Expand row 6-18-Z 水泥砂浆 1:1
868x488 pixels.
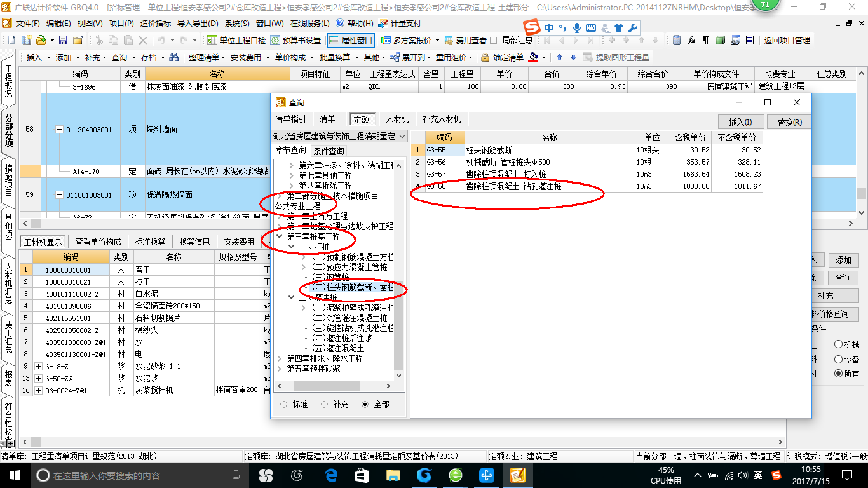coord(39,366)
